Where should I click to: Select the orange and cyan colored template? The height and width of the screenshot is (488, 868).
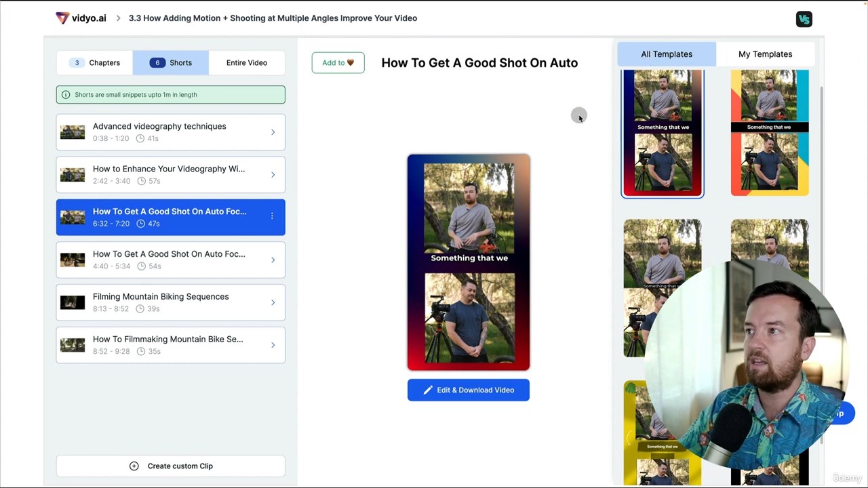pos(769,133)
